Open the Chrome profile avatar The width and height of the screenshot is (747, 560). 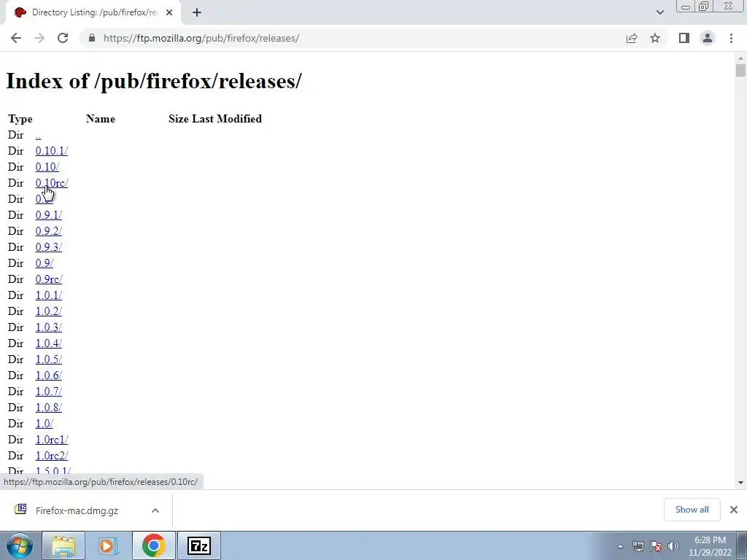pyautogui.click(x=708, y=38)
